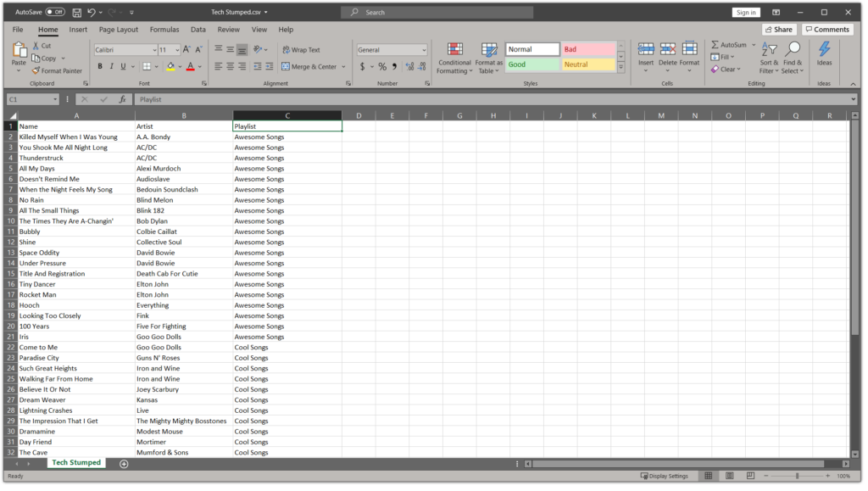
Task: Toggle Bottom Align vertical alignment
Action: click(242, 50)
